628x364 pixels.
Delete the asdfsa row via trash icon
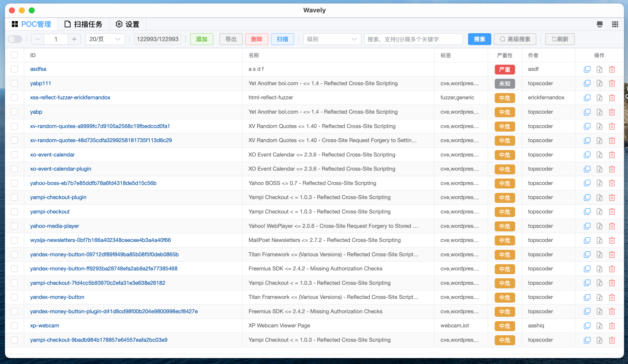click(x=612, y=69)
